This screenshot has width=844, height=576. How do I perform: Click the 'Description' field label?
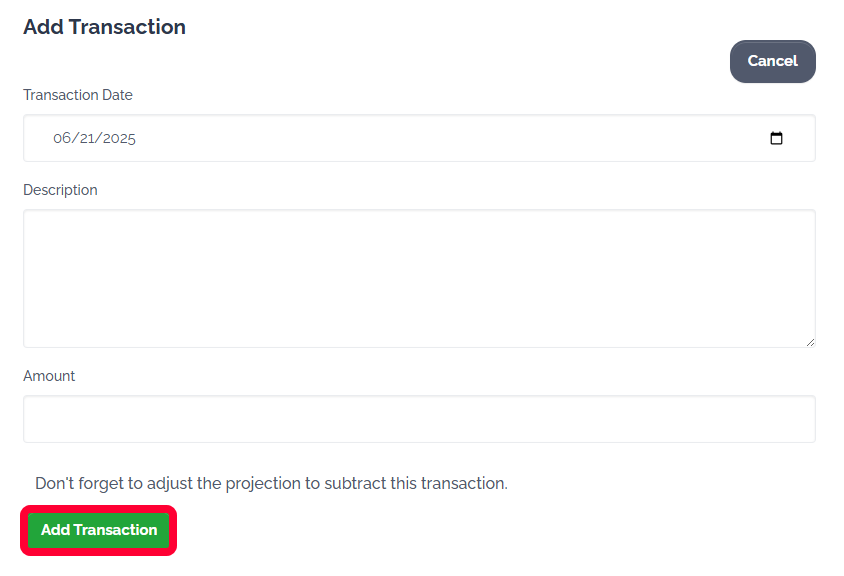point(60,190)
